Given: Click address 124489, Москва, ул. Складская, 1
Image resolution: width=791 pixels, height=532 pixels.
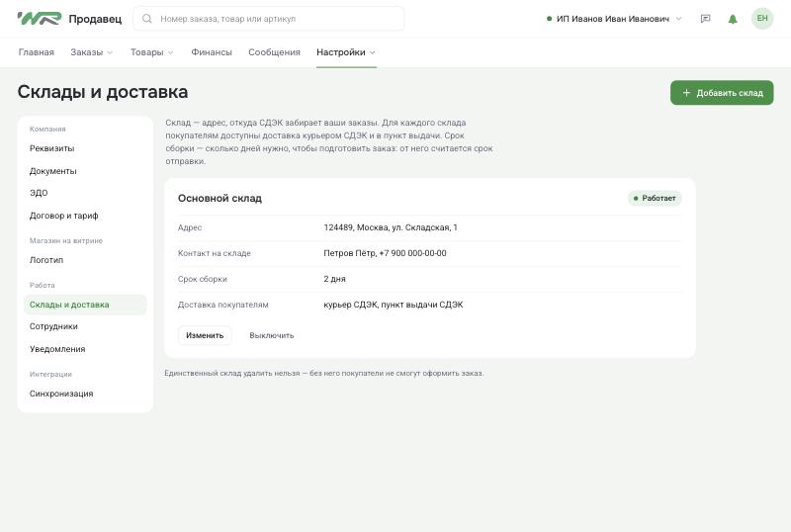Looking at the screenshot, I should 391,227.
